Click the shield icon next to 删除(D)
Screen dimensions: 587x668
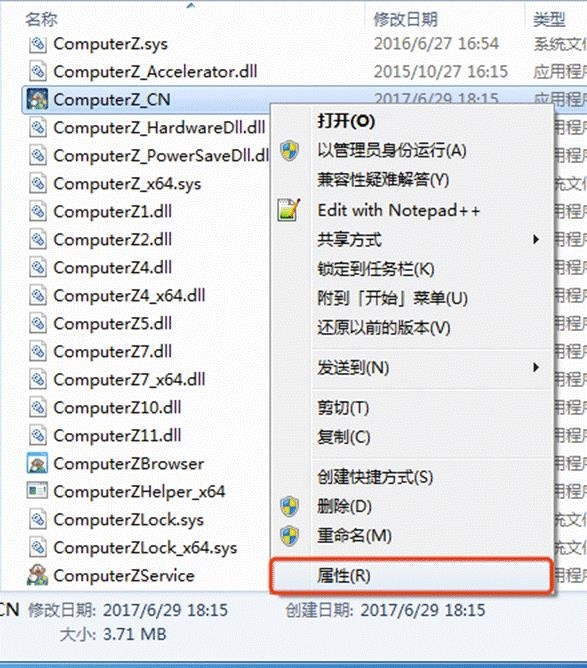click(290, 506)
